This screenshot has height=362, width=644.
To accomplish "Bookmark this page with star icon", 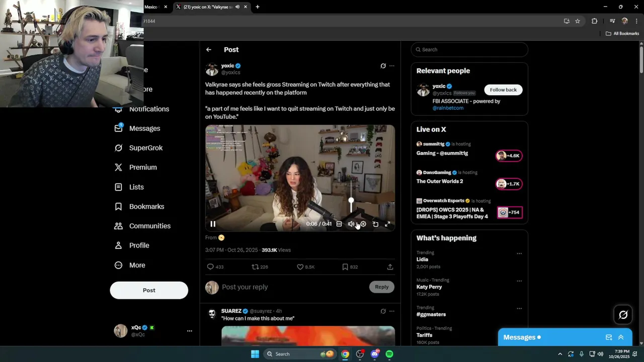I will pos(578,21).
